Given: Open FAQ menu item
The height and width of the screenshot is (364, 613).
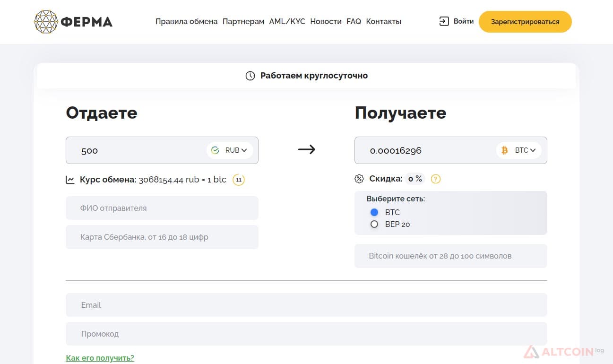Looking at the screenshot, I should click(x=354, y=21).
